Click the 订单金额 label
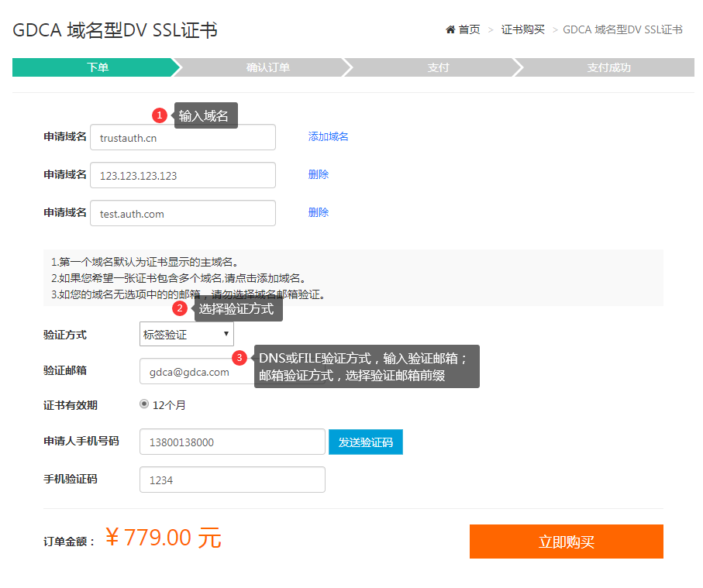The image size is (703, 588). [x=69, y=542]
